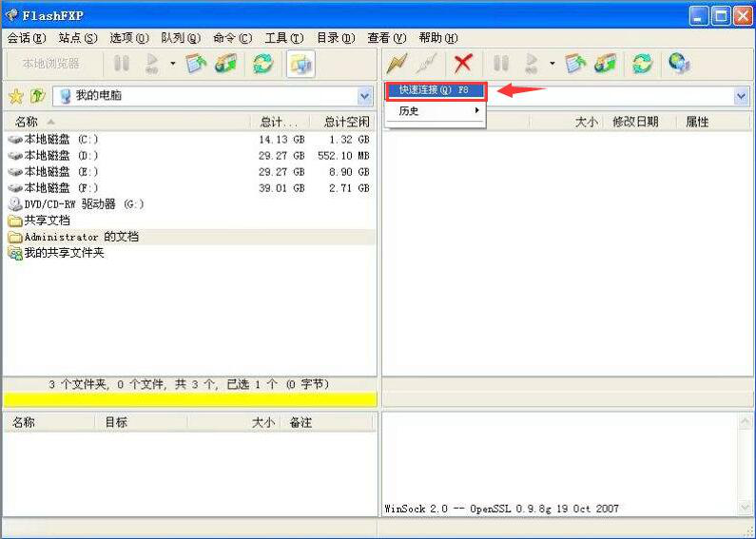This screenshot has height=539, width=756.
Task: Click the yellow local status bar
Action: pyautogui.click(x=190, y=399)
